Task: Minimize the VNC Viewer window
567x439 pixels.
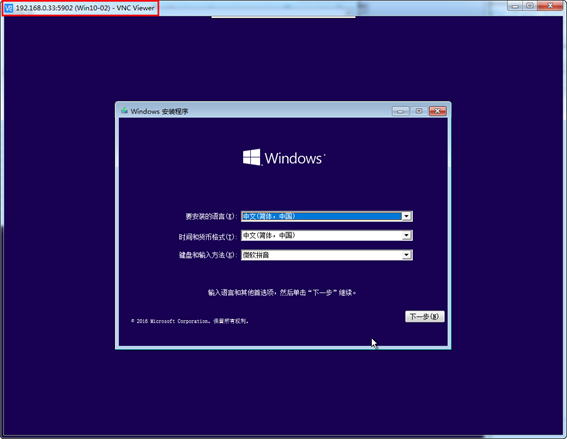Action: pos(515,6)
